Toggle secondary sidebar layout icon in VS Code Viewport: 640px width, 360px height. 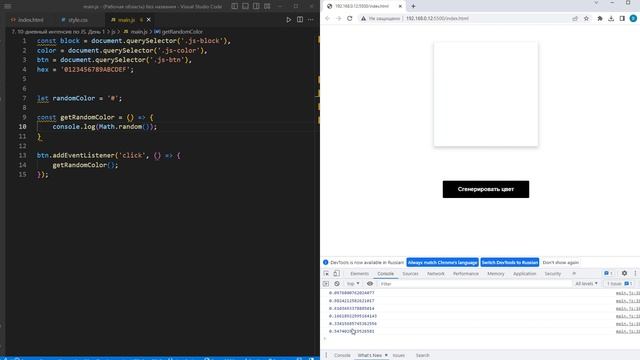tap(256, 6)
